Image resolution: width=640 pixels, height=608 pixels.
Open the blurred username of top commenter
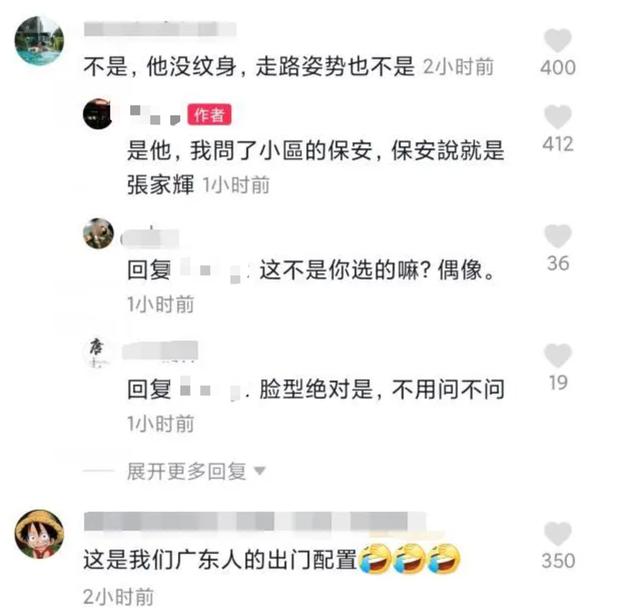(x=160, y=30)
